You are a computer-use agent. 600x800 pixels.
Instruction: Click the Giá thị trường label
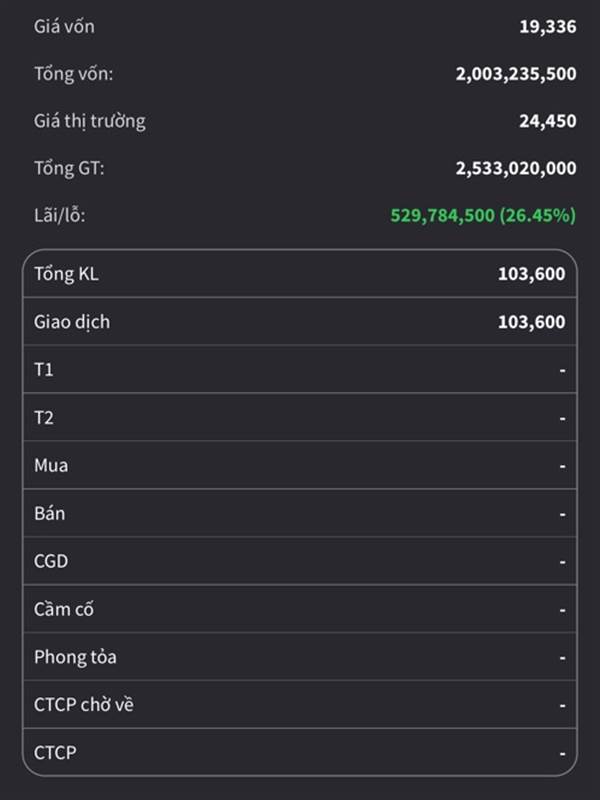[x=89, y=121]
